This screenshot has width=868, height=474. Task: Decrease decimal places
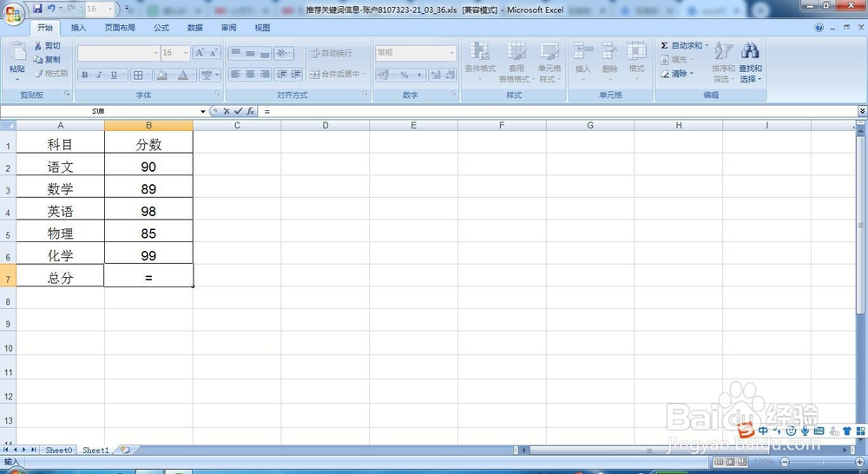tap(450, 75)
